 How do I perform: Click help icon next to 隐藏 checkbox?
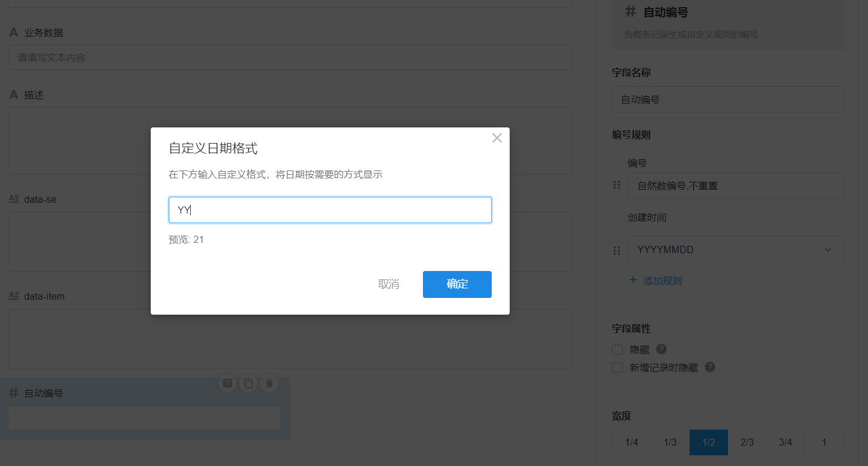661,349
